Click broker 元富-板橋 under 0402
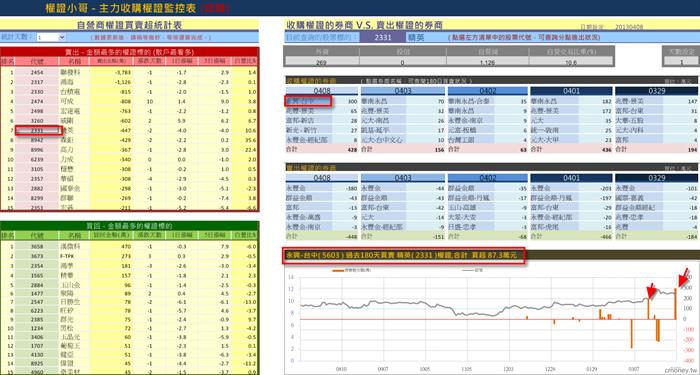Viewport: 700px width, 375px height. point(463,130)
